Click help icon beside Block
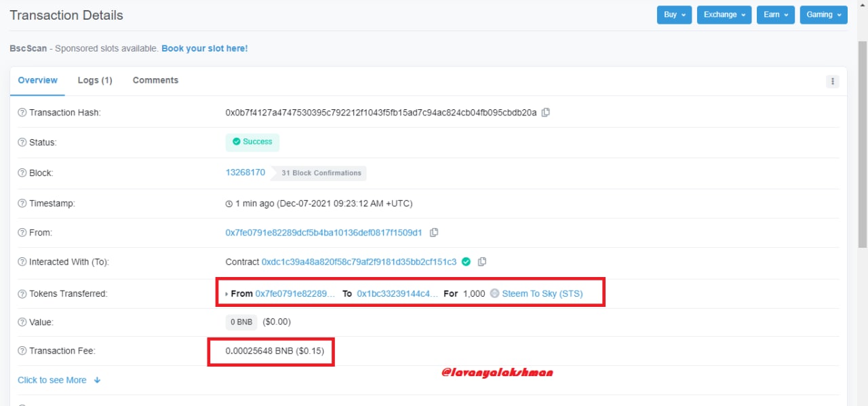Viewport: 868px width, 406px height. coord(22,173)
